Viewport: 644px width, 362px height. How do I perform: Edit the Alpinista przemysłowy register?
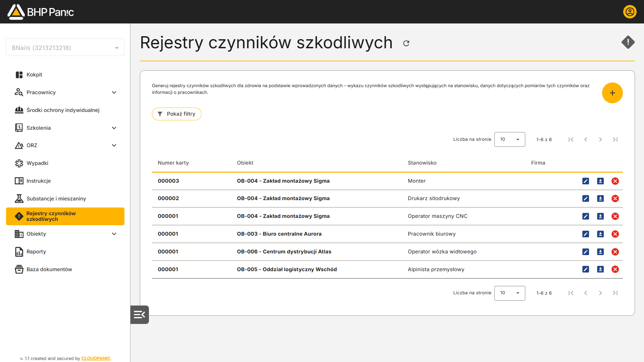(586, 269)
